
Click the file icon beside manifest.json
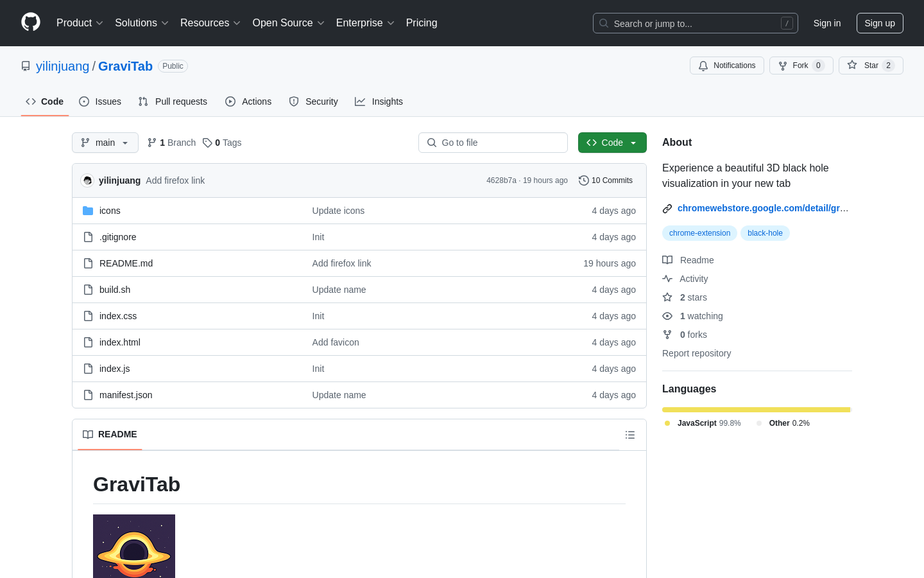click(88, 395)
